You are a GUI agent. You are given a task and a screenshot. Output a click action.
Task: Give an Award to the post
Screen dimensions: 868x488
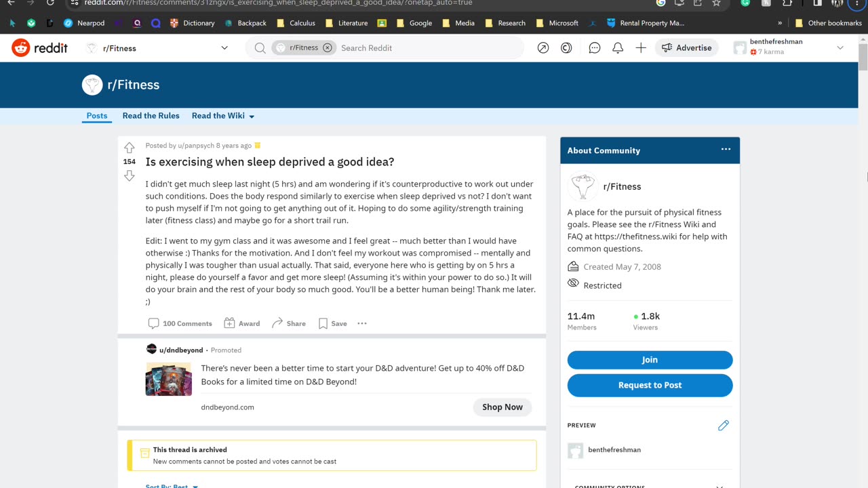[x=242, y=323]
